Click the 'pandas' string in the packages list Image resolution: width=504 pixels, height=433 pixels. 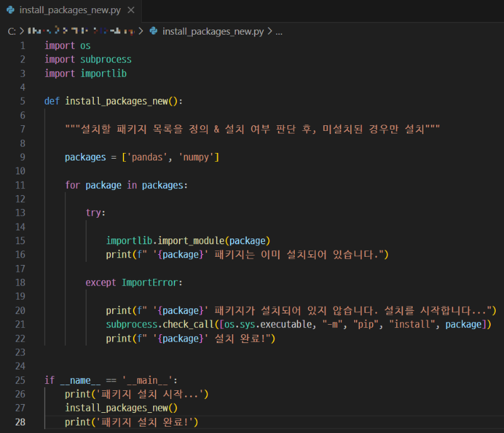click(147, 157)
